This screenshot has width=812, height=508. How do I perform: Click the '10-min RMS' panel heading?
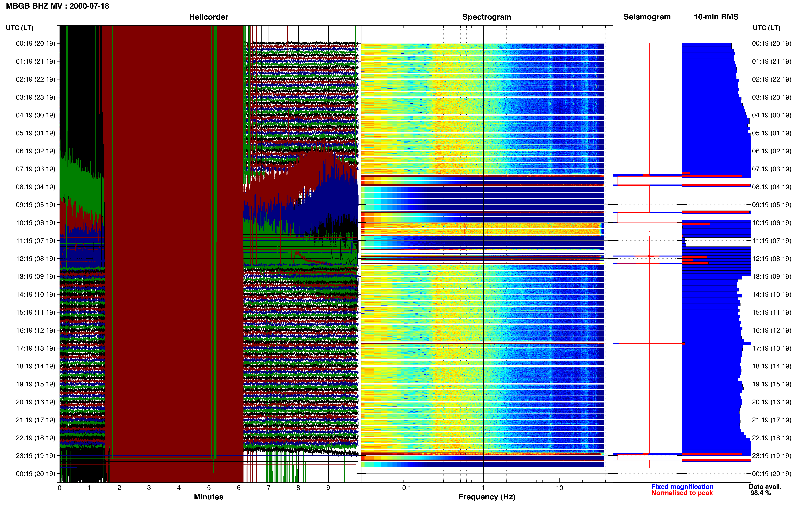(716, 17)
